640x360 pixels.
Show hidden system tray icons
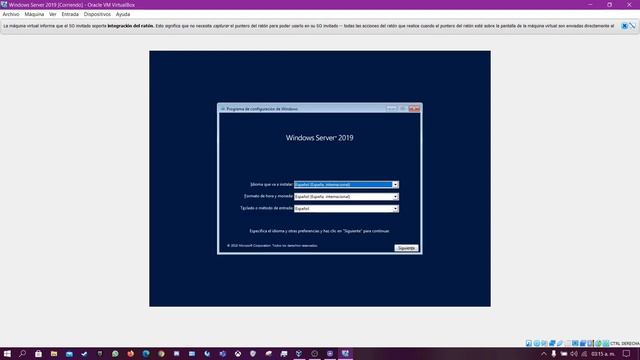544,354
